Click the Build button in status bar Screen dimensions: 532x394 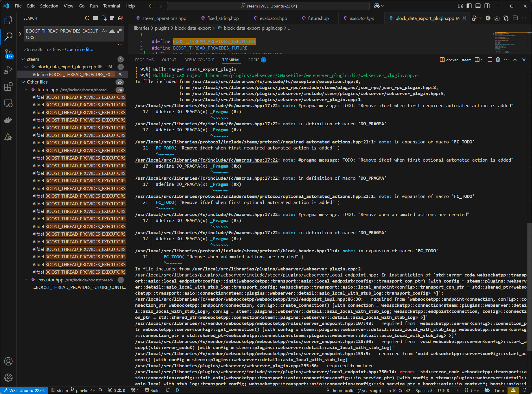pos(152,390)
